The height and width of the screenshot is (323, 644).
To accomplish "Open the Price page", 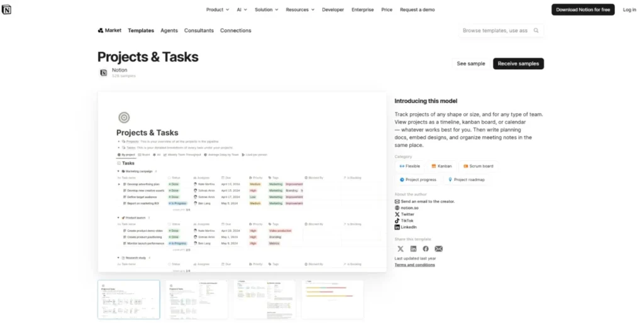I will click(x=387, y=9).
